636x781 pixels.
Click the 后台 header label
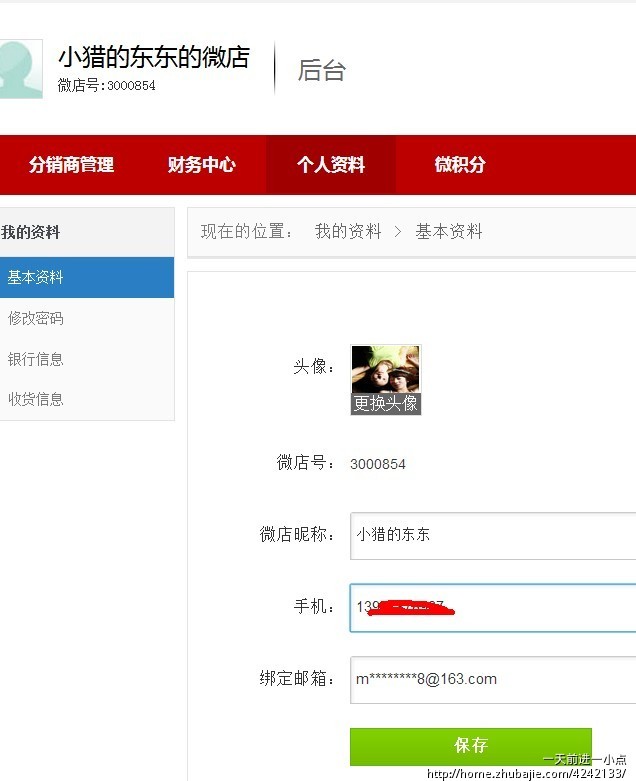pos(322,70)
